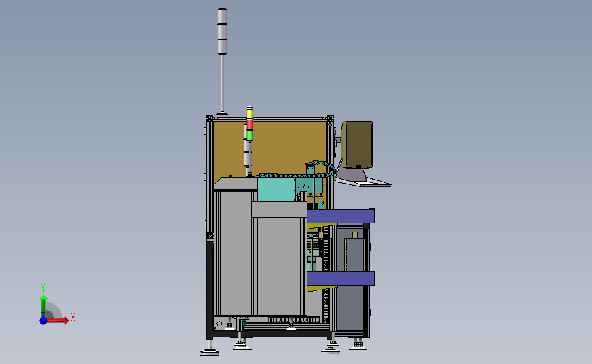Click the red X axis arrow of the triad
The height and width of the screenshot is (364, 592).
coord(58,320)
